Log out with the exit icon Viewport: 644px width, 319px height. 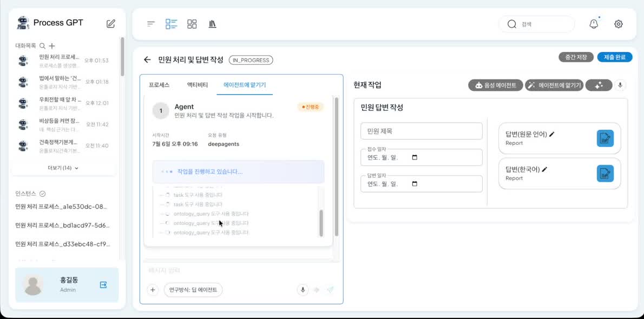click(x=103, y=284)
